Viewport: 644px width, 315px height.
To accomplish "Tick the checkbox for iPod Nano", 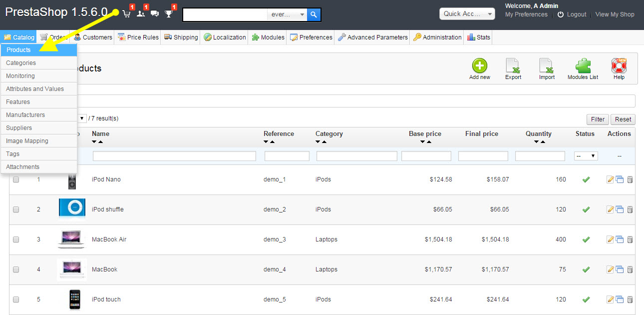I will pyautogui.click(x=16, y=179).
